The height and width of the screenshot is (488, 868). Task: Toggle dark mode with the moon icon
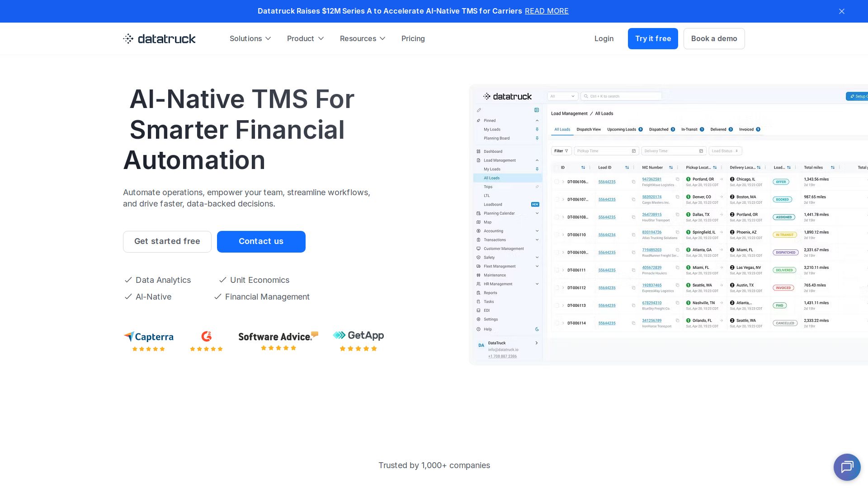coord(537,329)
